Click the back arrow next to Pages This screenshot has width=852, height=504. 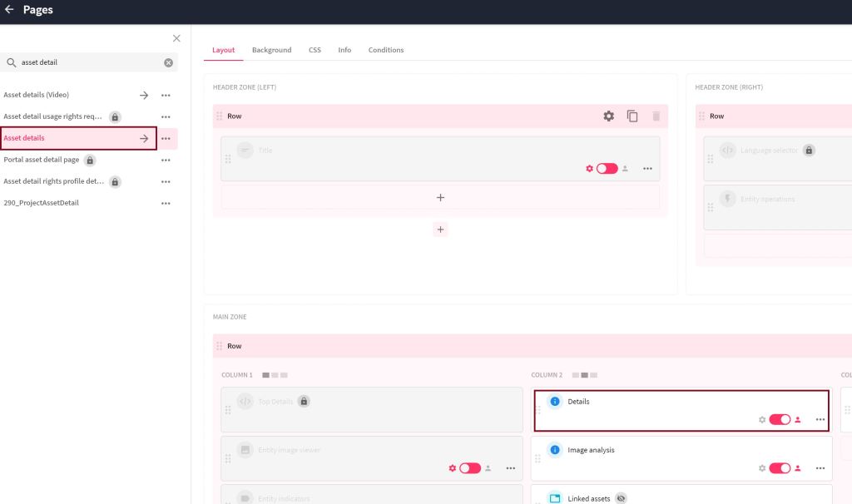(x=9, y=10)
